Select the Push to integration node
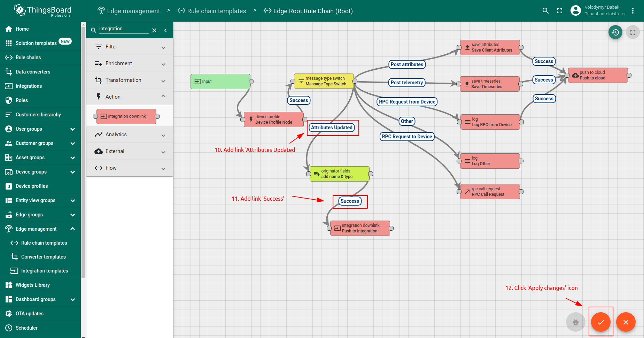The width and height of the screenshot is (644, 338). pos(360,228)
